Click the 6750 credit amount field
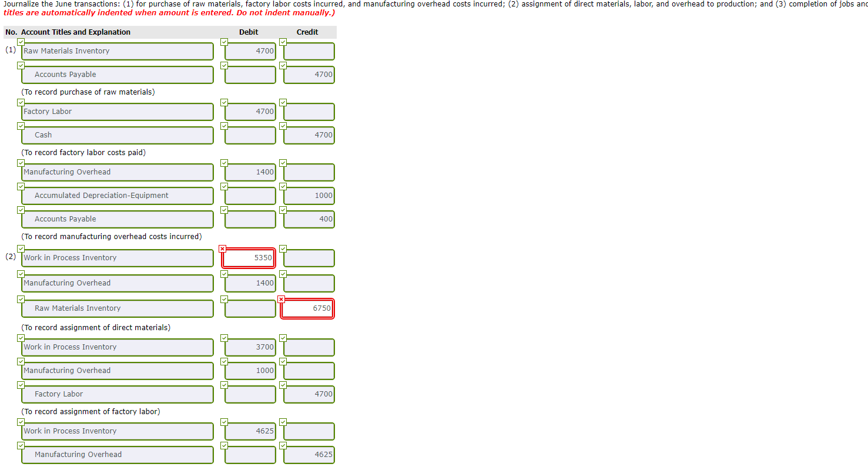The image size is (868, 467). [x=308, y=308]
